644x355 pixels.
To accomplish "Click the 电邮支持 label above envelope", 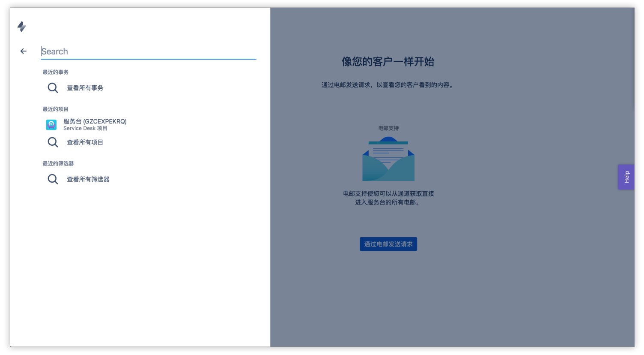I will pyautogui.click(x=388, y=128).
